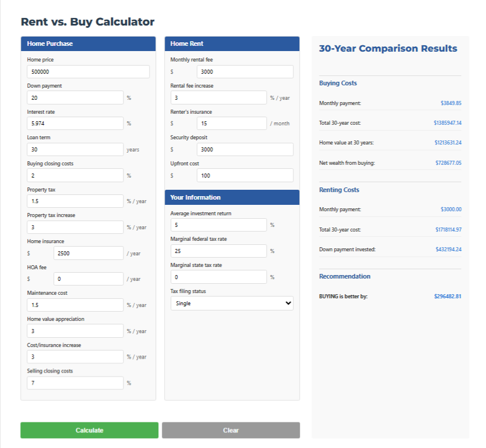Select the Home insurance amount field
The image size is (486, 448).
(x=88, y=253)
